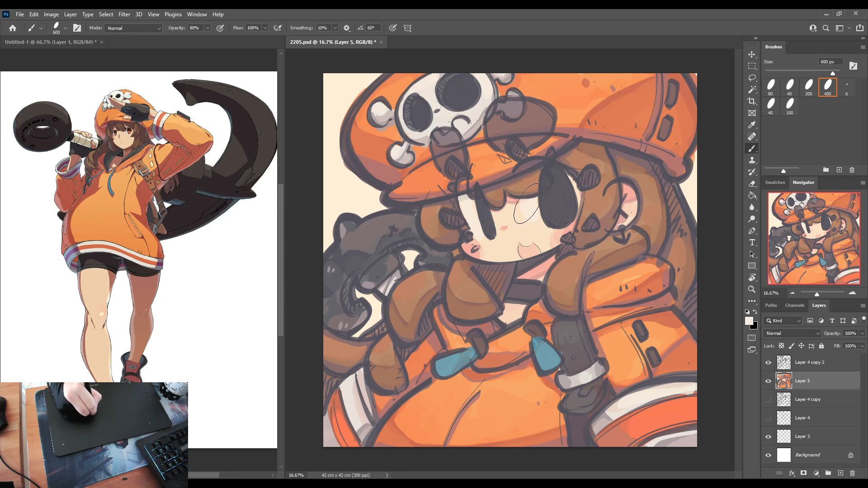Viewport: 868px width, 488px height.
Task: Open the Image menu
Action: [x=51, y=14]
